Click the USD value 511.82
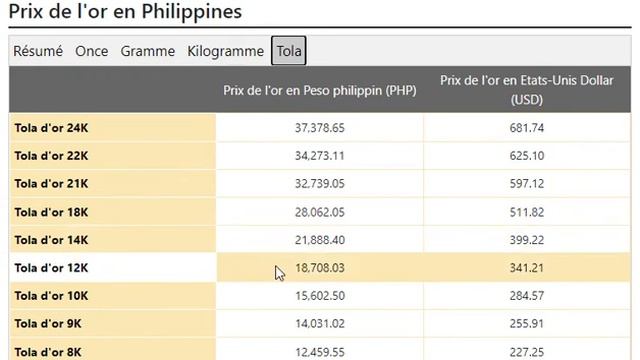 pos(527,212)
